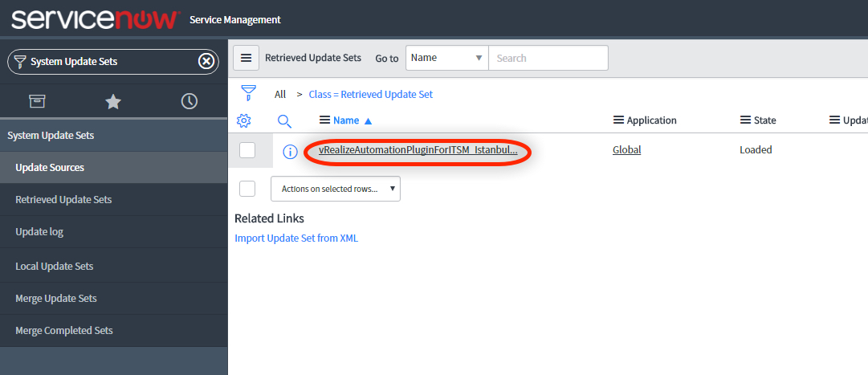The image size is (868, 375).
Task: Open the Go to Name field dropdown
Action: (x=446, y=58)
